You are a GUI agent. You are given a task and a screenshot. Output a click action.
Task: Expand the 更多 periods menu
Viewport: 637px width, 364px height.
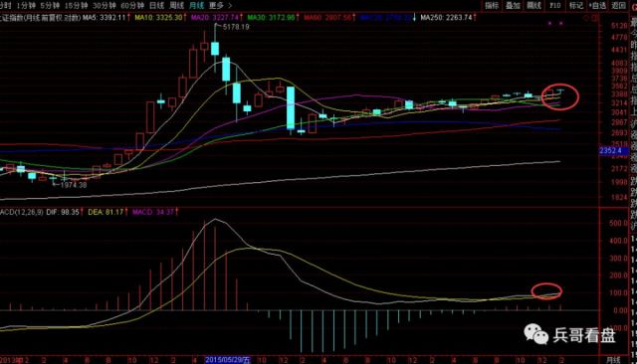tap(220, 6)
